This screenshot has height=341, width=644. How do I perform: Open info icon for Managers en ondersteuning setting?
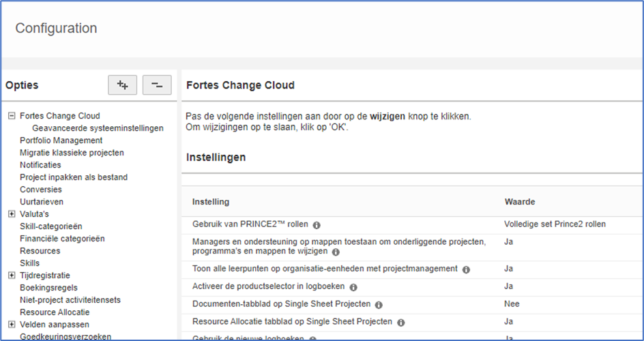336,252
